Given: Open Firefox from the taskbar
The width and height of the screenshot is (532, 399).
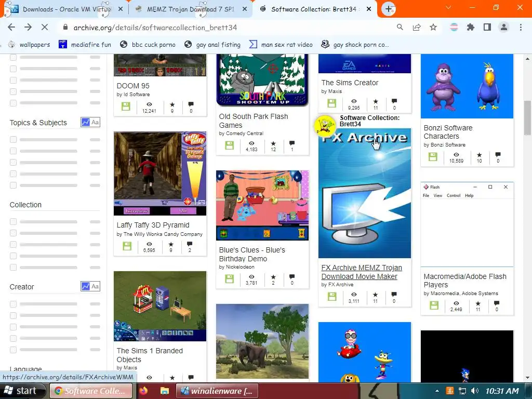Looking at the screenshot, I should (x=143, y=391).
